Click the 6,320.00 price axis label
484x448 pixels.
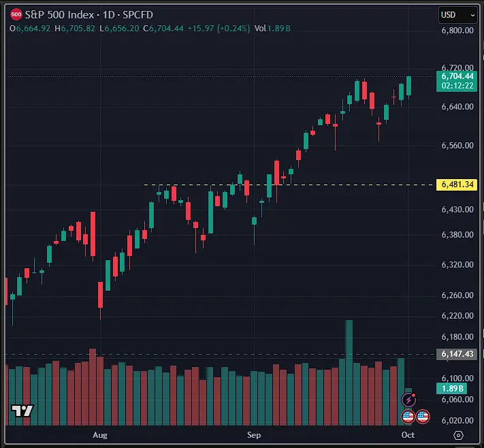[x=457, y=265]
